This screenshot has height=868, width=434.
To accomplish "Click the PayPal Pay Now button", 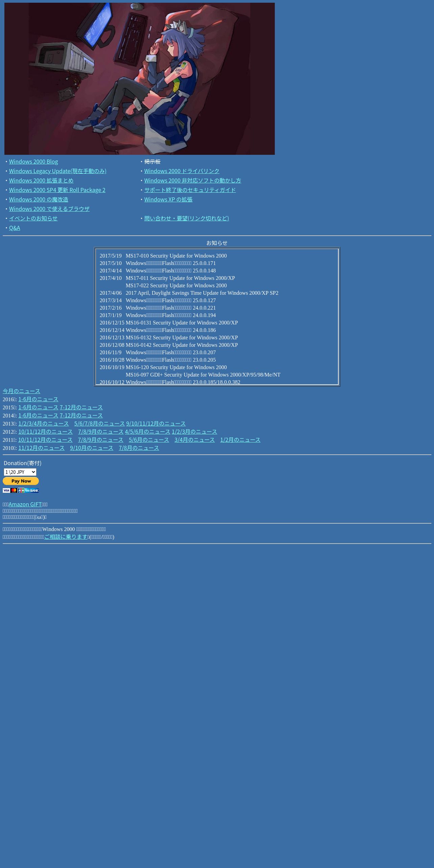I will [x=21, y=481].
